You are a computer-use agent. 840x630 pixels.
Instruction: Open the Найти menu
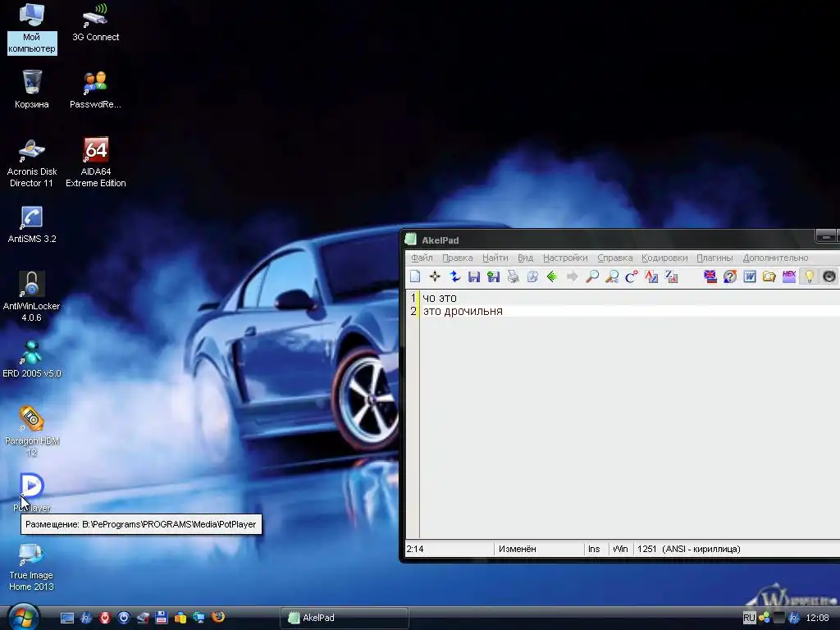tap(495, 258)
